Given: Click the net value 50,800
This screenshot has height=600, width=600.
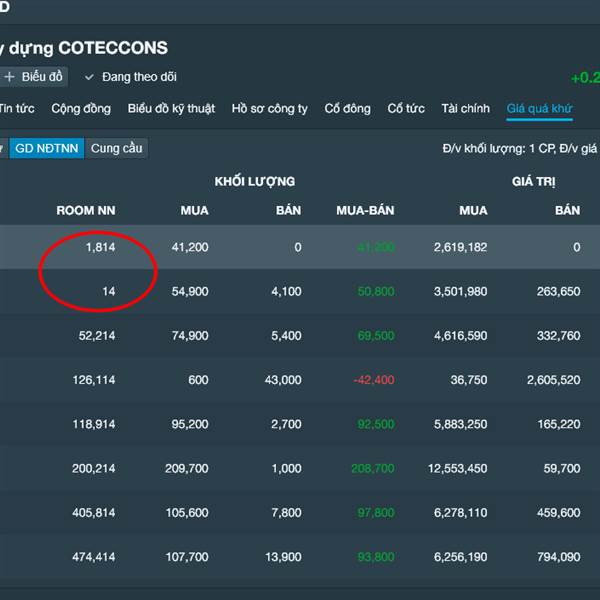Looking at the screenshot, I should click(376, 292).
